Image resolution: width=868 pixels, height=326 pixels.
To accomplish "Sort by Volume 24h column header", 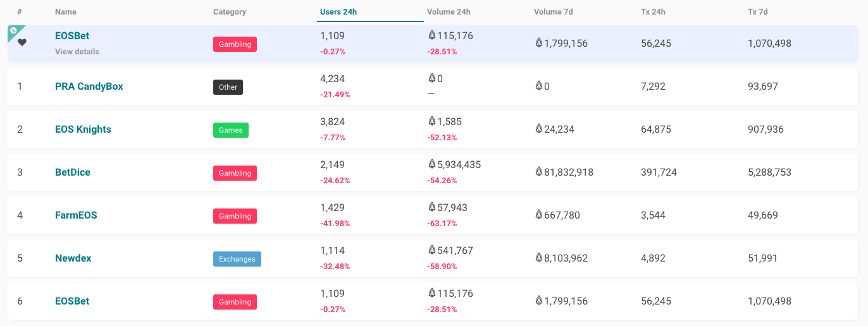I will [449, 11].
